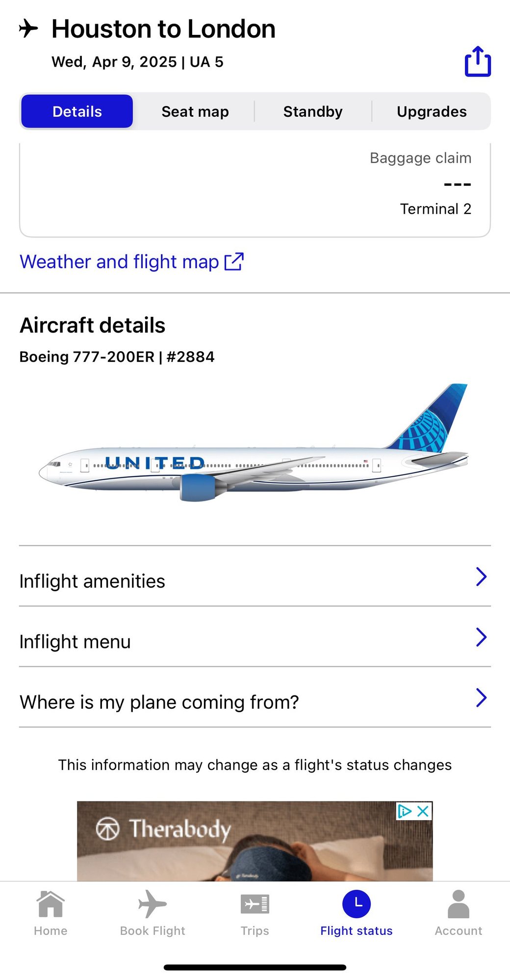Screen dimensions: 510x980
Task: Tap the AdChoices icon on the ad
Action: pyautogui.click(x=405, y=811)
